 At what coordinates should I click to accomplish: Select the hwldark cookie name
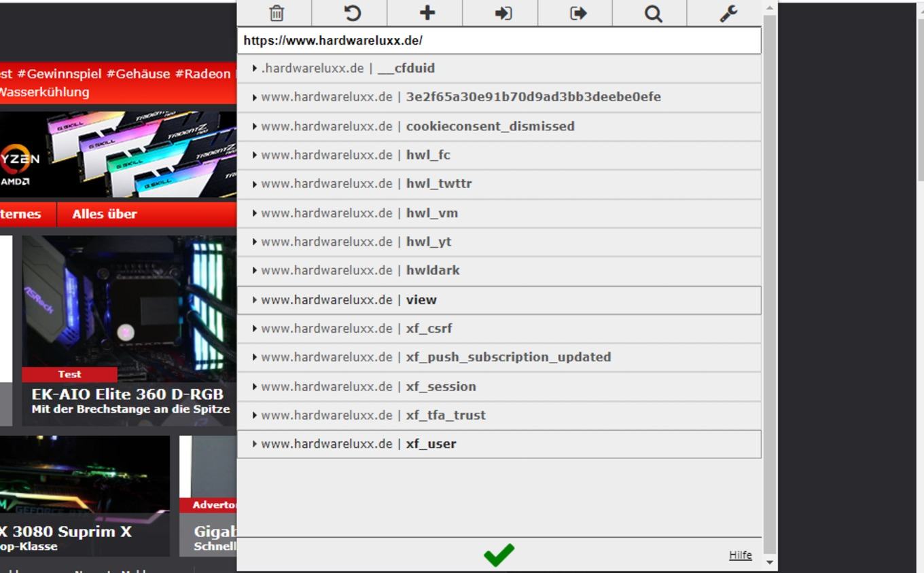[x=433, y=270]
